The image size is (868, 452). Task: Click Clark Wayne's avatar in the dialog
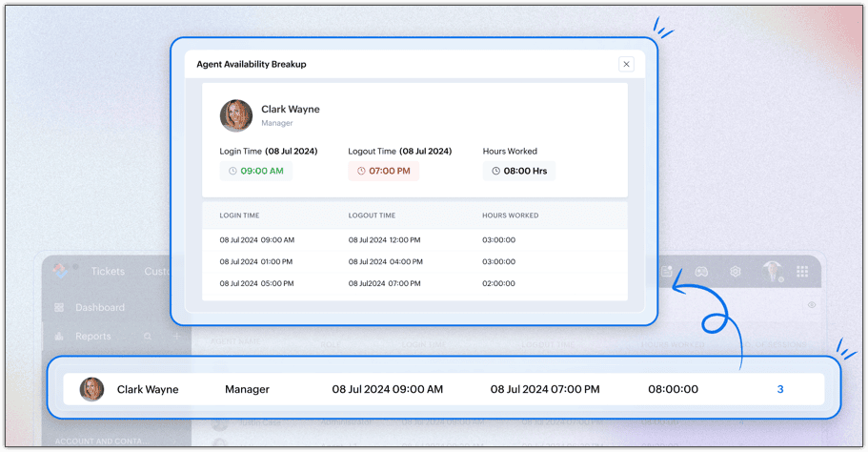(236, 115)
